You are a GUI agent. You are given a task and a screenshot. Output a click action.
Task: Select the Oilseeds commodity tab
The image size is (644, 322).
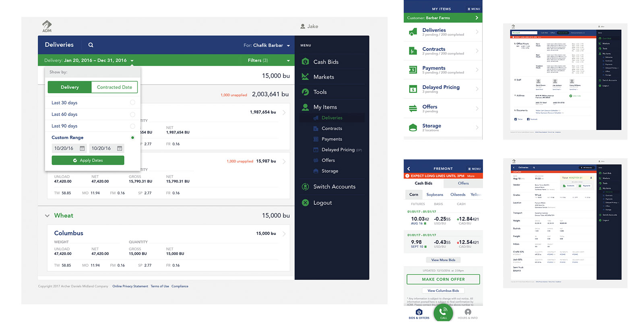[x=458, y=195]
